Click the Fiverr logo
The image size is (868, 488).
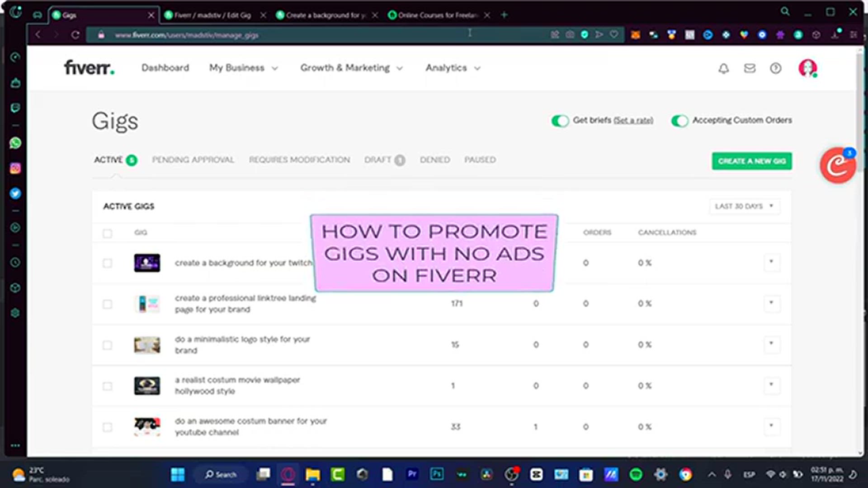coord(89,68)
